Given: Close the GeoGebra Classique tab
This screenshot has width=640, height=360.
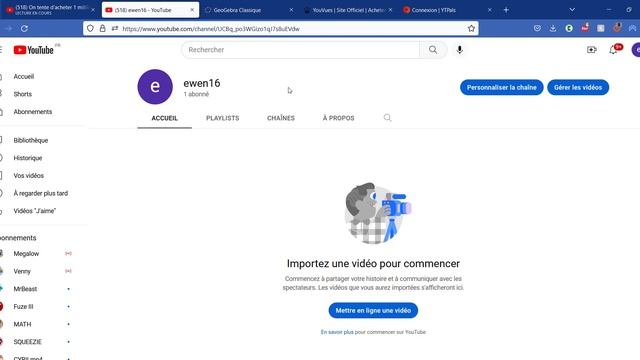Looking at the screenshot, I should point(291,10).
